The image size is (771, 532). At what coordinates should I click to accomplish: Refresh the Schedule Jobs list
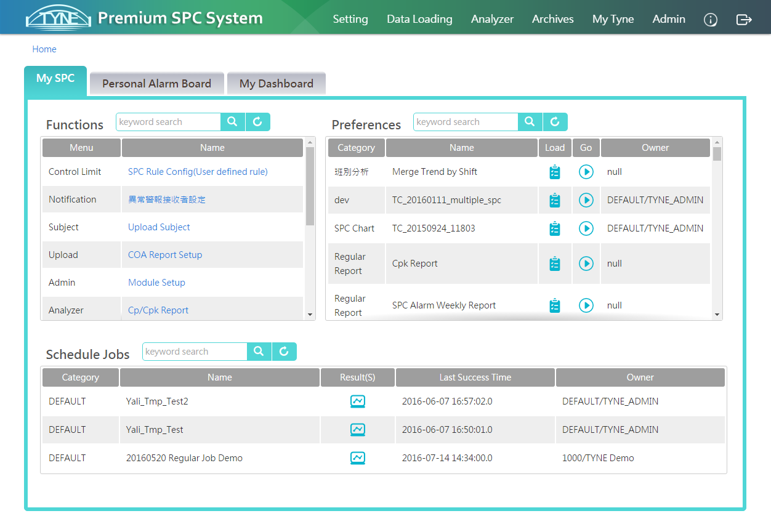(x=284, y=352)
